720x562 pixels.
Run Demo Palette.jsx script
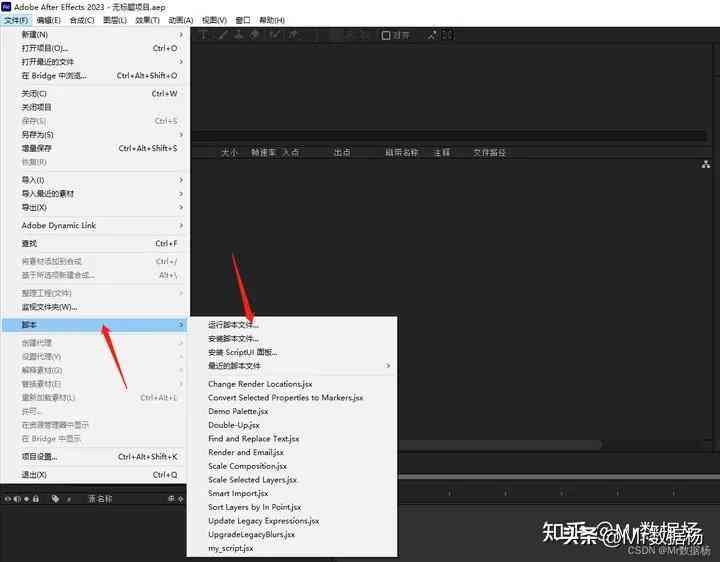tap(292, 411)
